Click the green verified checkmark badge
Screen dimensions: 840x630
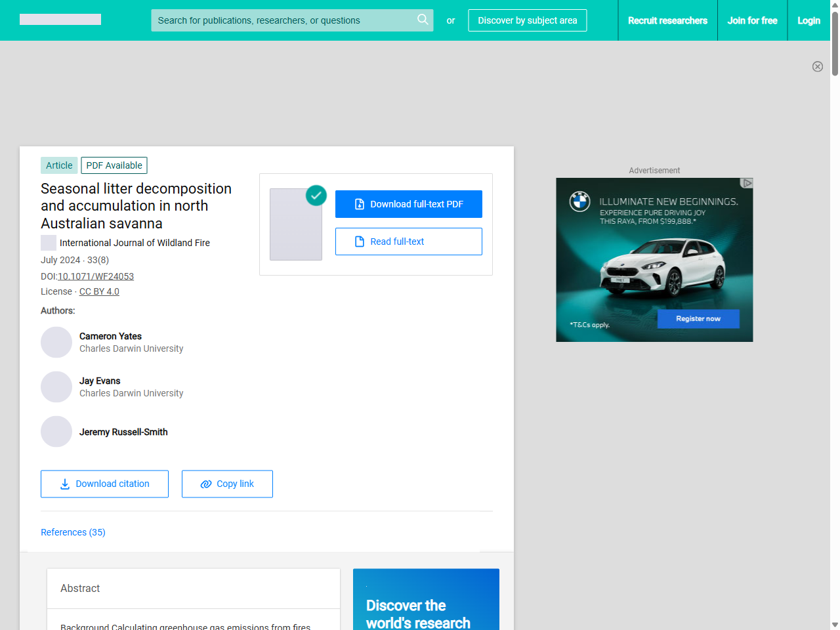[x=316, y=195]
